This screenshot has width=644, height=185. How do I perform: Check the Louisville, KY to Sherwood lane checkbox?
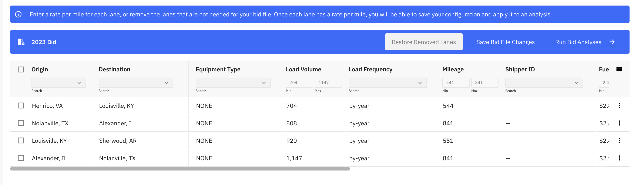pyautogui.click(x=21, y=141)
